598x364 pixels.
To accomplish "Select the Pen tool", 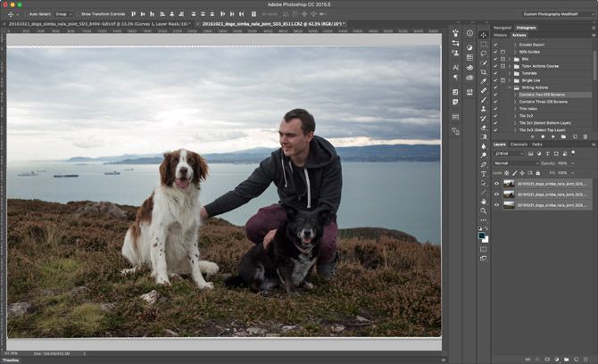I will [483, 164].
